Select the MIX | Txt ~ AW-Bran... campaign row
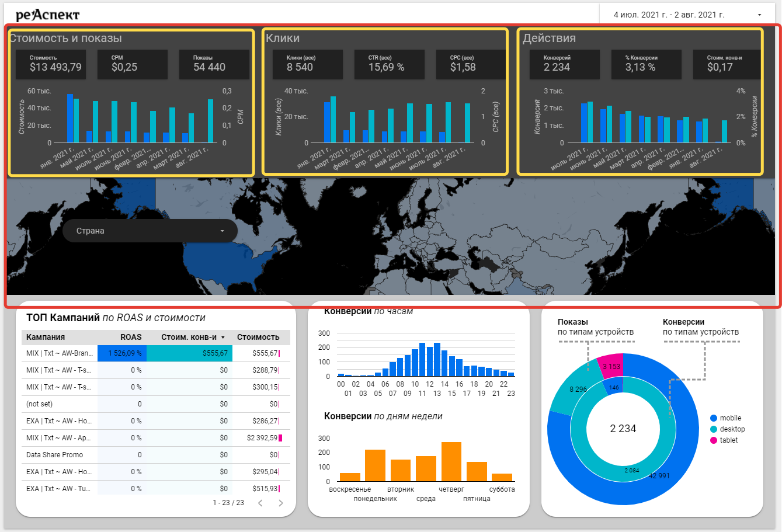This screenshot has height=532, width=782. [59, 353]
